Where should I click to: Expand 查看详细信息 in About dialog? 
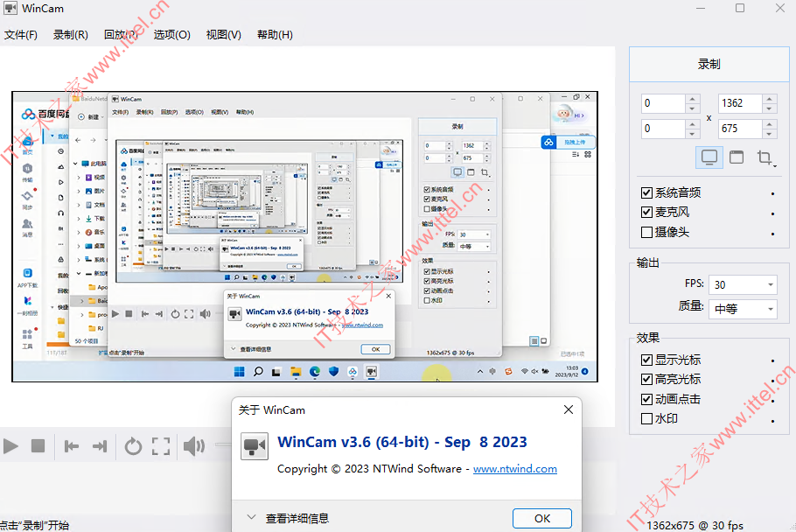point(288,518)
